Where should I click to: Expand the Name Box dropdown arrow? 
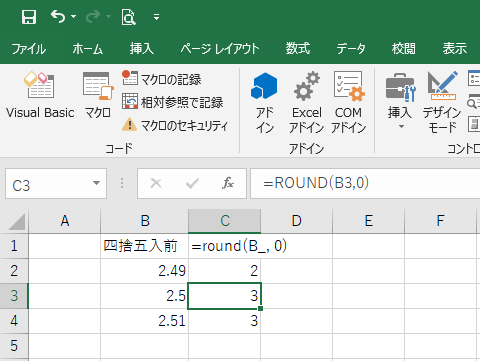(x=96, y=183)
